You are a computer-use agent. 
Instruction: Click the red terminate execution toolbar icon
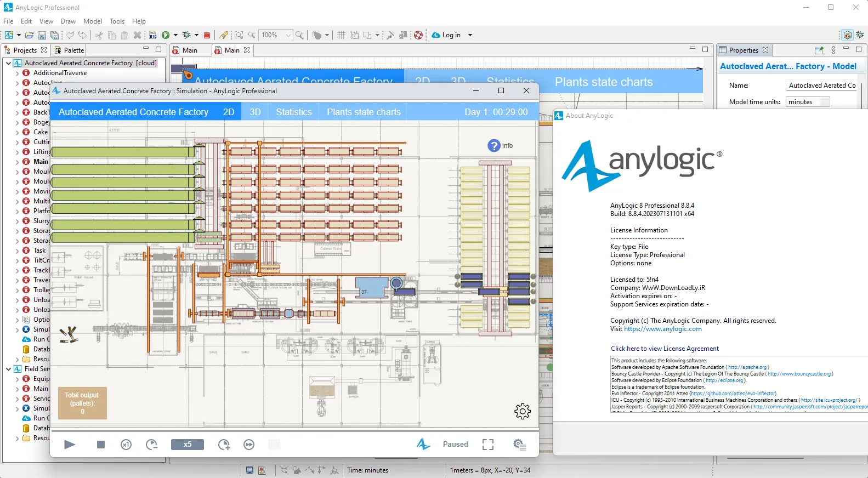click(x=207, y=35)
